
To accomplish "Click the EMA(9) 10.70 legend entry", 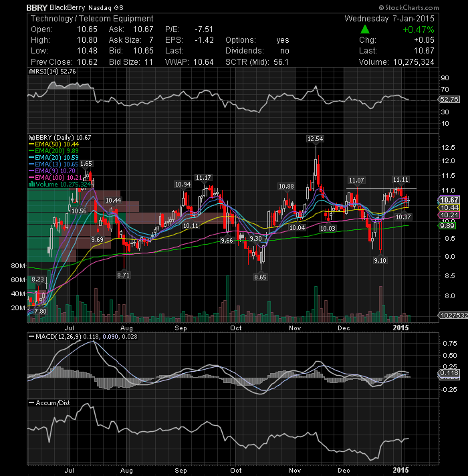I will (52, 171).
